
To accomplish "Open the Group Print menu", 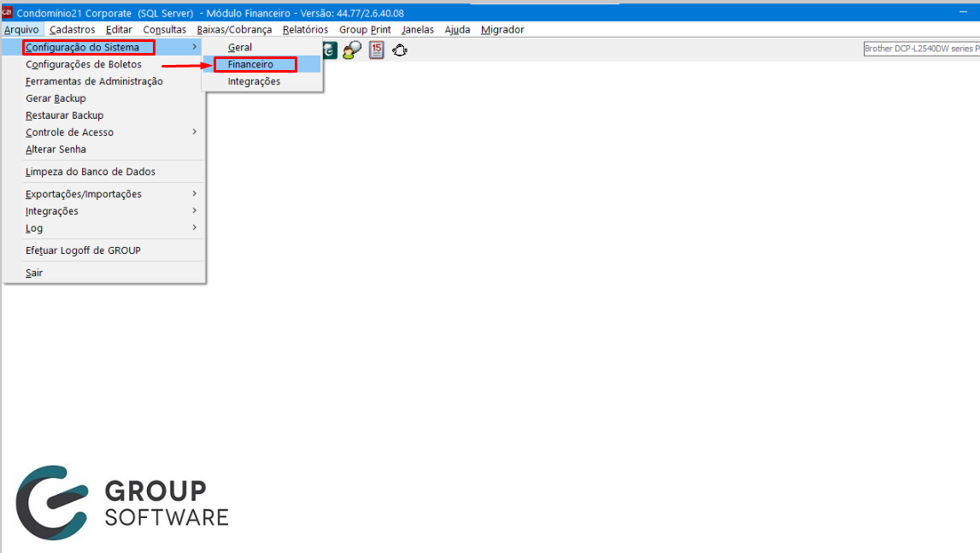I will [365, 29].
